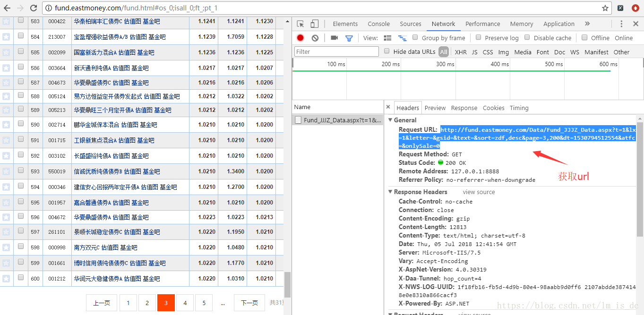
Task: Open the Application tab
Action: 559,24
